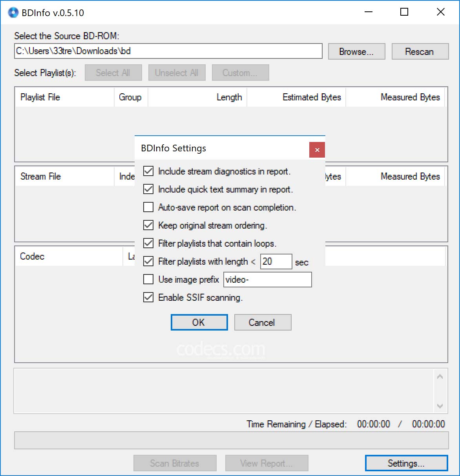Click the Select All playlists button
This screenshot has width=460, height=476.
pos(113,73)
